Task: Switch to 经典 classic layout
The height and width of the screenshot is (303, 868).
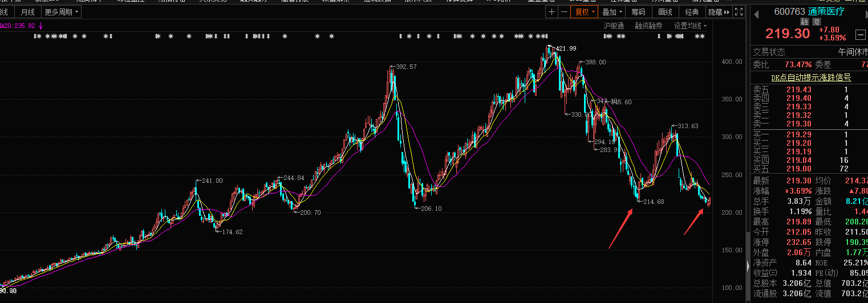Action: pos(692,11)
